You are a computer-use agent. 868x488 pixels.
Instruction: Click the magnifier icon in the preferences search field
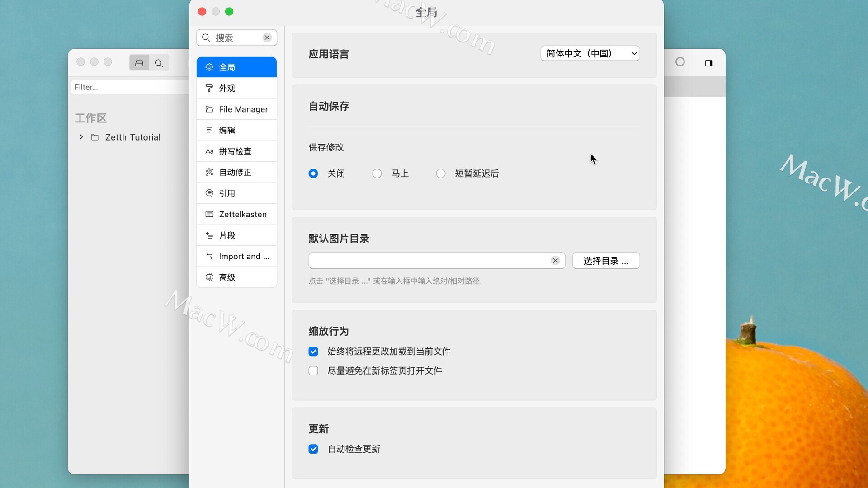(206, 38)
